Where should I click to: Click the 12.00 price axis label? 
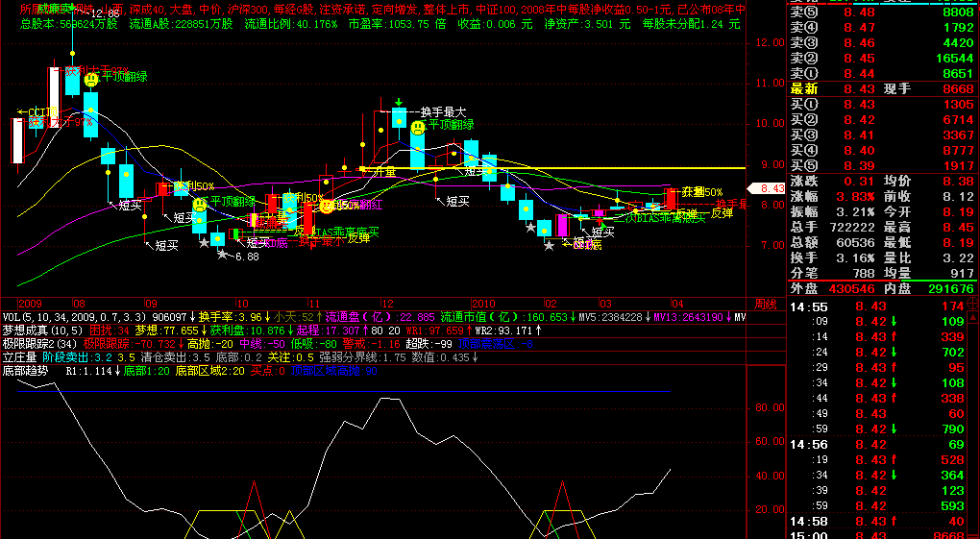tap(770, 42)
